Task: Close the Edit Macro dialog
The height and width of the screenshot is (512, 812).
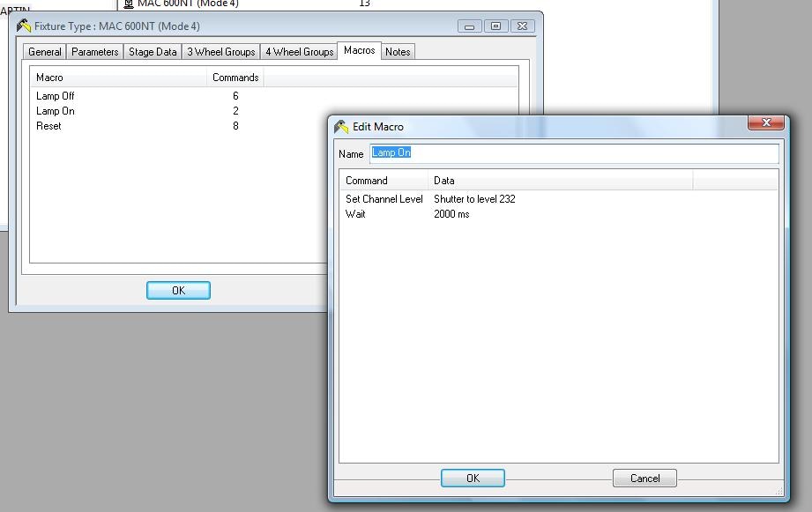Action: [x=766, y=122]
